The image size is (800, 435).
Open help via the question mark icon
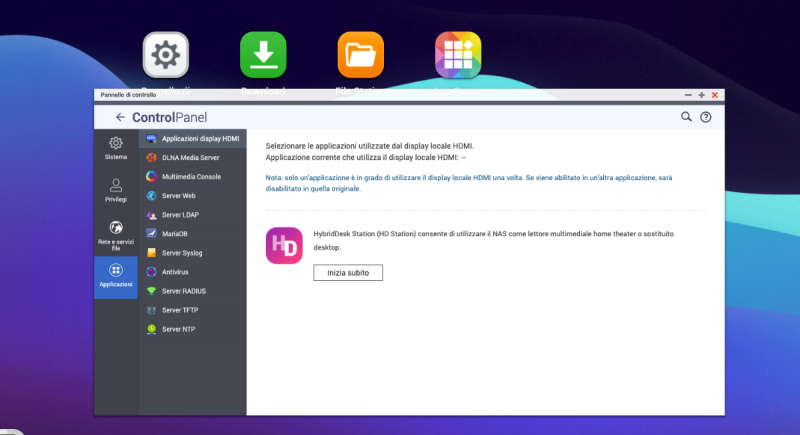(x=705, y=117)
